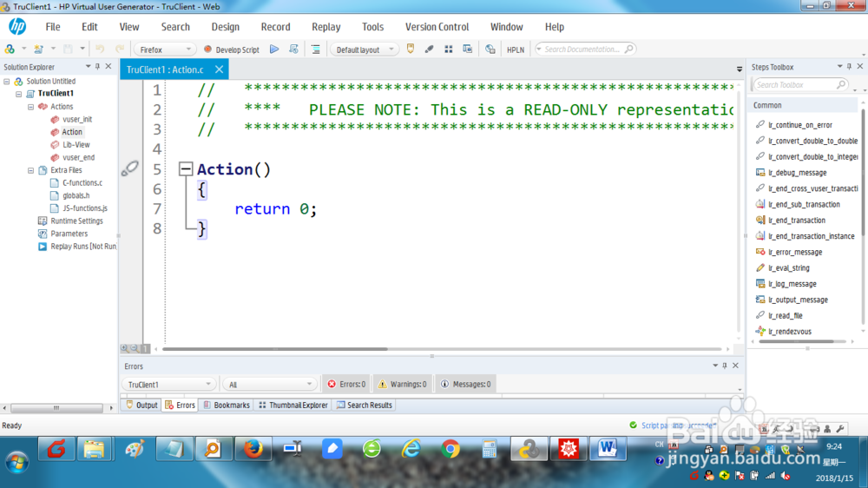Image resolution: width=868 pixels, height=488 pixels.
Task: Switch to the Thumbnail Explorer tab
Action: point(293,405)
